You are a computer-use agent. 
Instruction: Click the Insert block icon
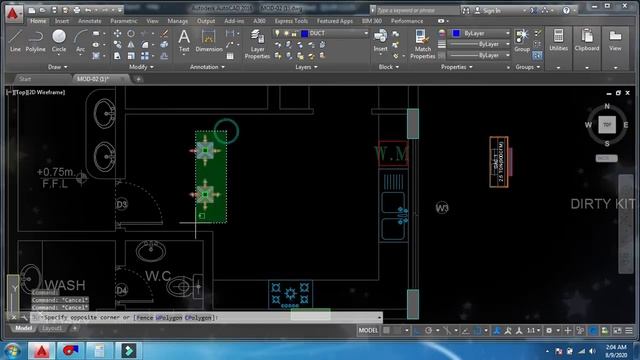point(380,41)
